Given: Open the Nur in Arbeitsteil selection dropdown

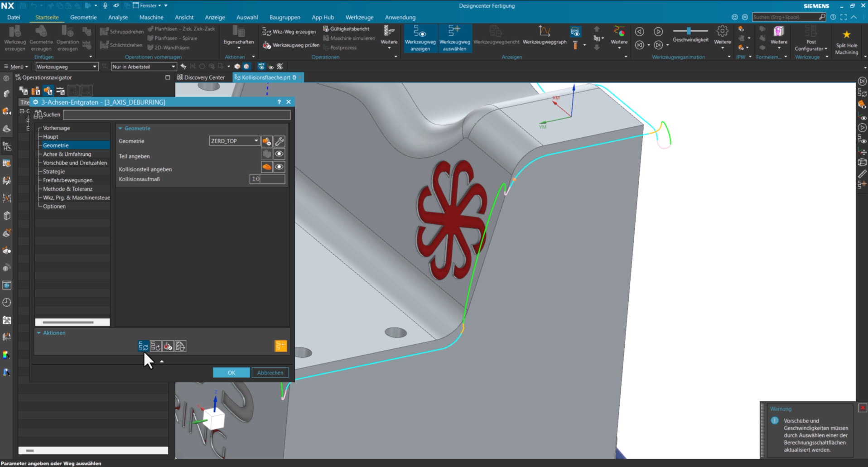Looking at the screenshot, I should coord(144,67).
